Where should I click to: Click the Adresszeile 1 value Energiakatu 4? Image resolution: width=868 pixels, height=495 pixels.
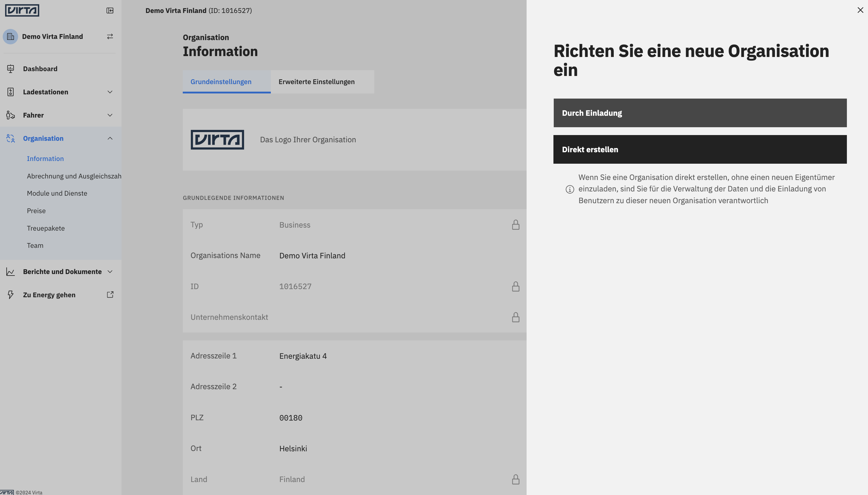[303, 356]
